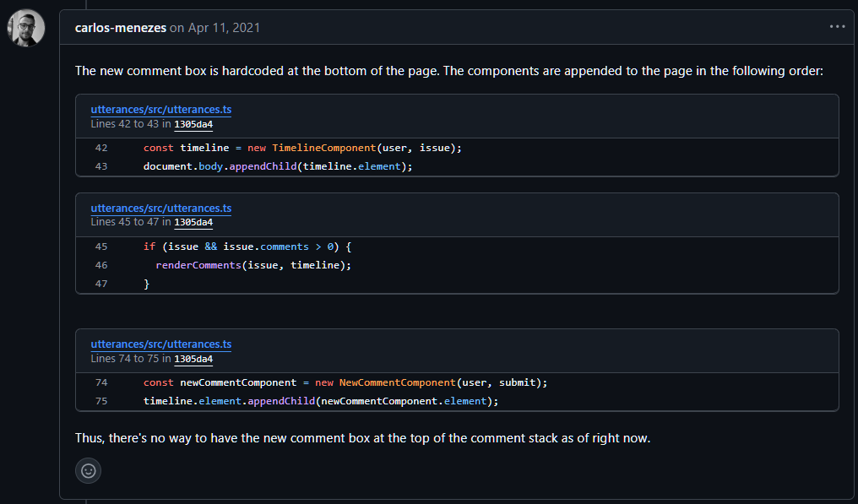Screen dimensions: 858x504
Task: Click the Apr 11, 2021 timestamp
Action: tap(223, 28)
